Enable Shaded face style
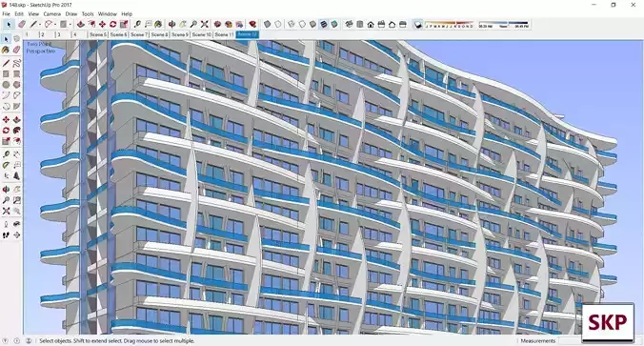Image resolution: width=644 pixels, height=346 pixels. tap(313, 24)
